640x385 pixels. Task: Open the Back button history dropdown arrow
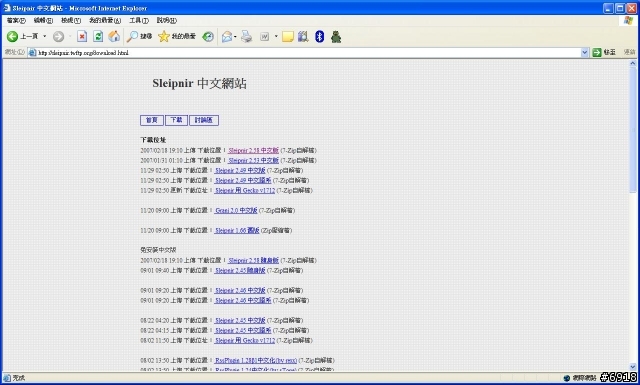[44, 36]
